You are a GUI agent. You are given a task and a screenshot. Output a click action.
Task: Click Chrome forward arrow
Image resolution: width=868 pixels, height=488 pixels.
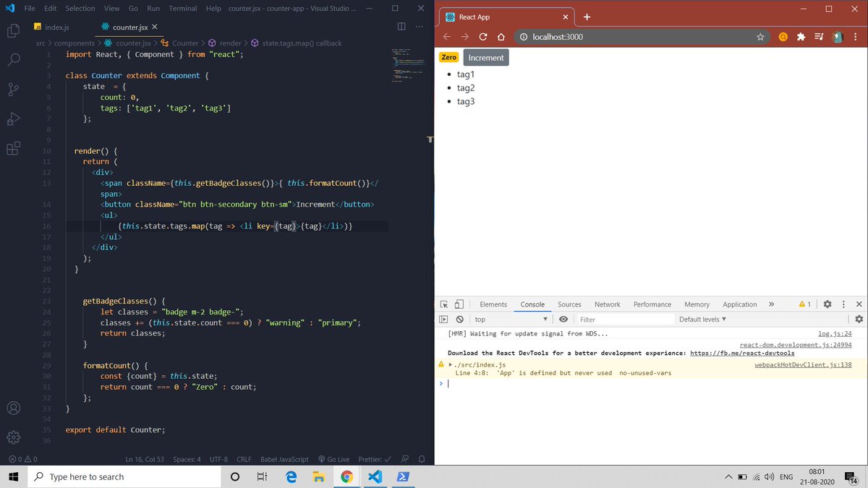[464, 37]
